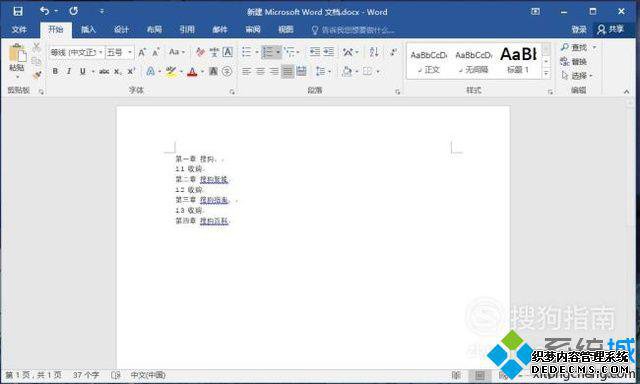This screenshot has width=640, height=384.
Task: Click the Clear Formatting eraser icon
Action: (200, 52)
